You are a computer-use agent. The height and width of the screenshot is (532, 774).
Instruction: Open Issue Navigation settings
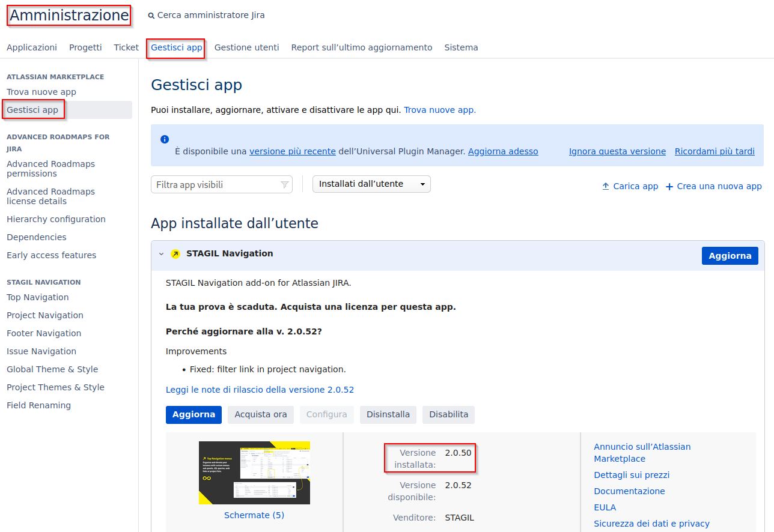point(41,351)
